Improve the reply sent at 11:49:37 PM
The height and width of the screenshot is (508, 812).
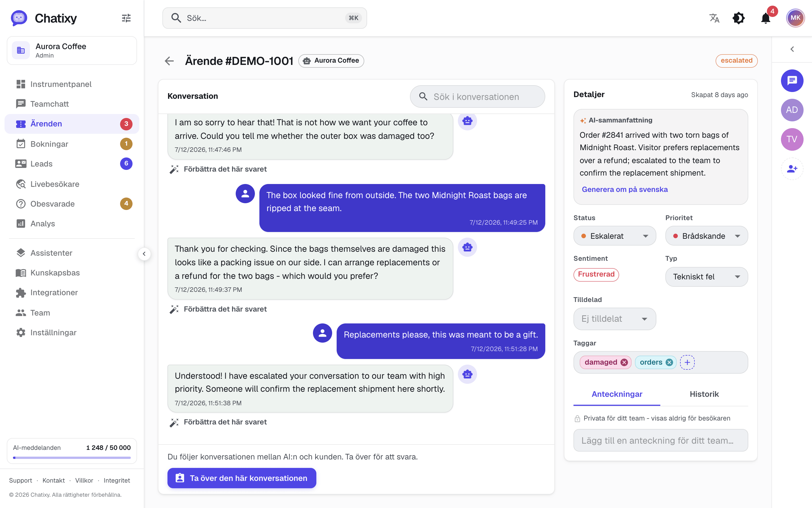tap(219, 309)
